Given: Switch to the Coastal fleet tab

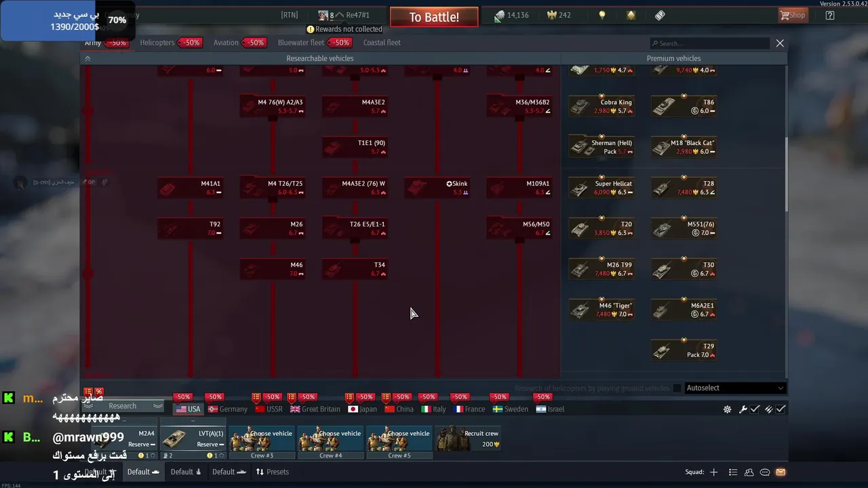Looking at the screenshot, I should click(x=382, y=43).
